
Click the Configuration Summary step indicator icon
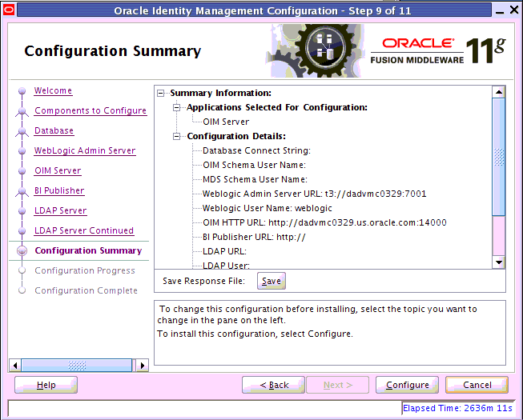pos(22,251)
